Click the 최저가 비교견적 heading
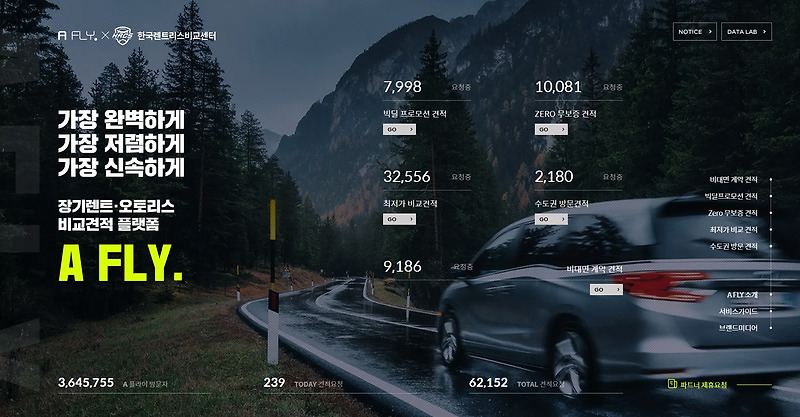The width and height of the screenshot is (800, 417). 410,203
